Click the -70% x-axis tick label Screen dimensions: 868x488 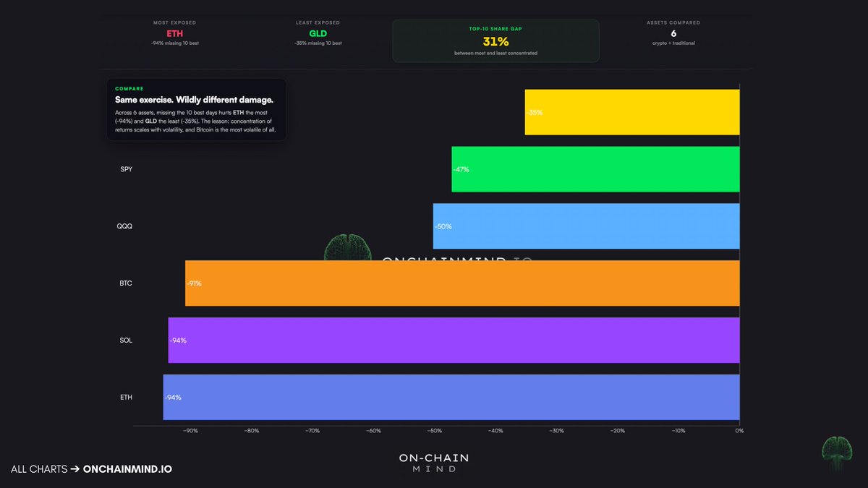[312, 431]
